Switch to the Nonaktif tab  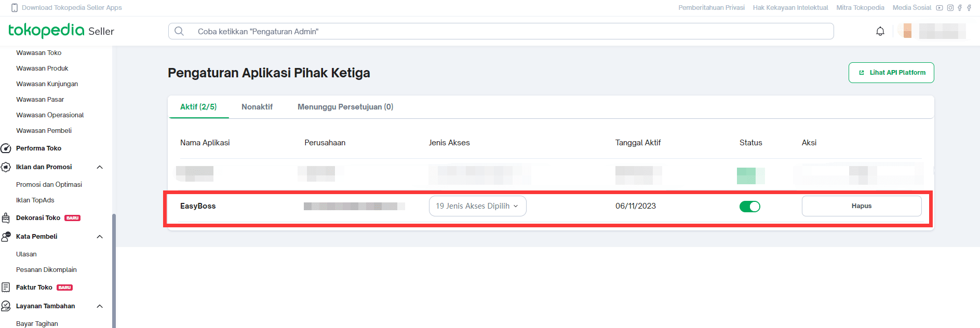click(x=257, y=107)
